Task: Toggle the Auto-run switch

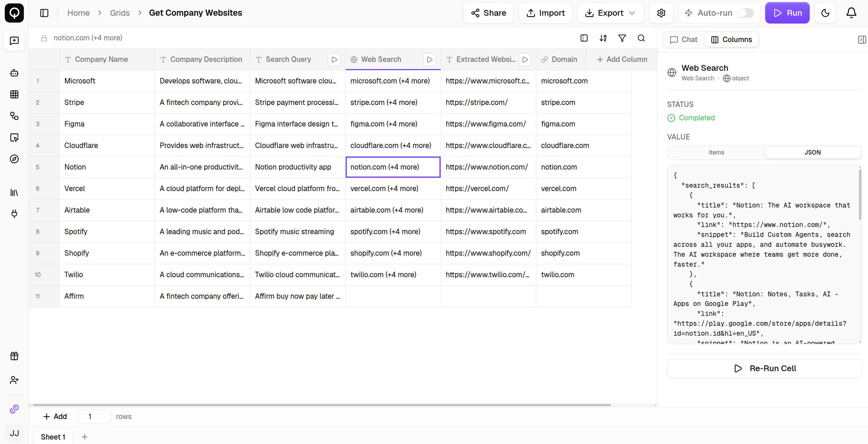Action: point(746,13)
